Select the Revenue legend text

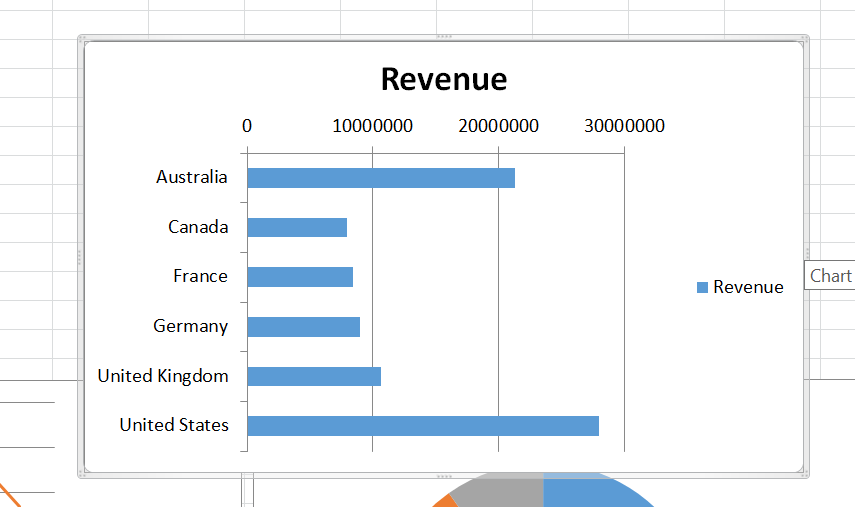coord(748,287)
